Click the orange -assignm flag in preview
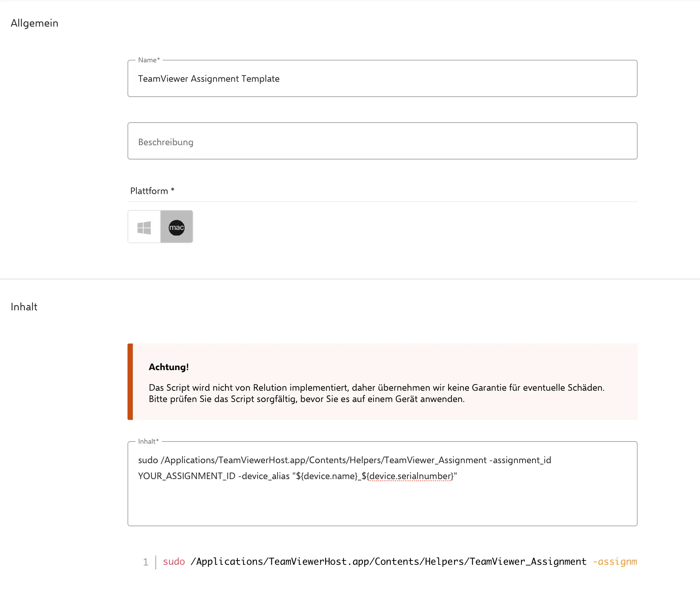Image resolution: width=700 pixels, height=596 pixels. [614, 561]
